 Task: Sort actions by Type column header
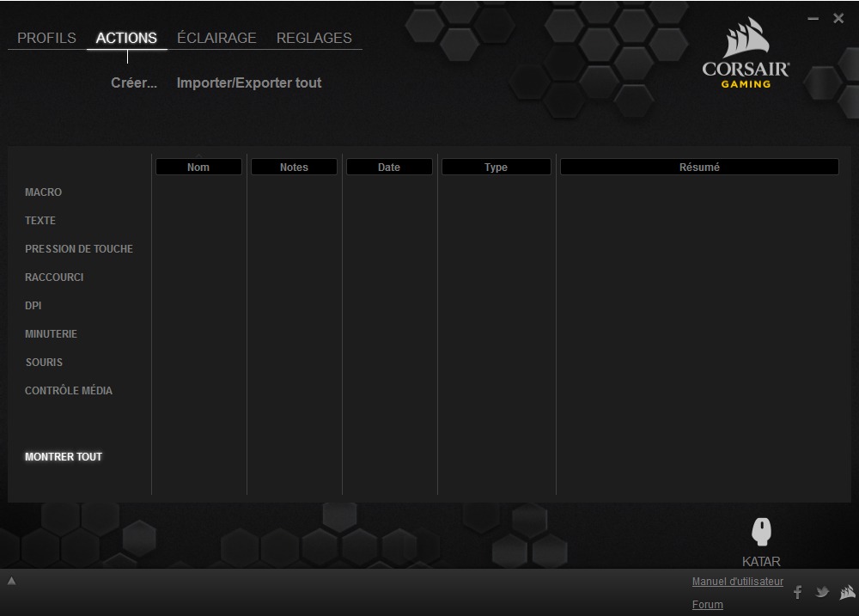[496, 168]
